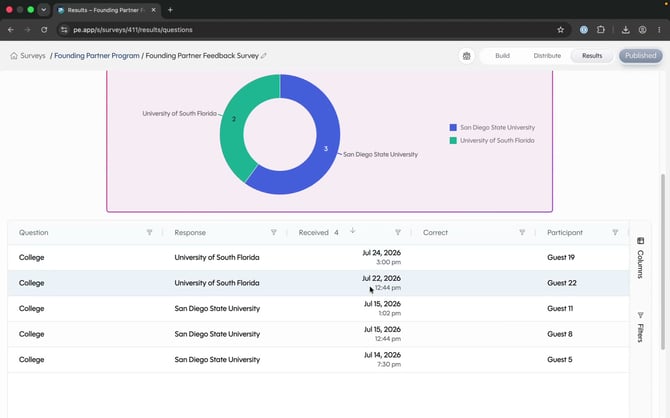Open the browser profile icon
This screenshot has width=670, height=418.
[642, 30]
